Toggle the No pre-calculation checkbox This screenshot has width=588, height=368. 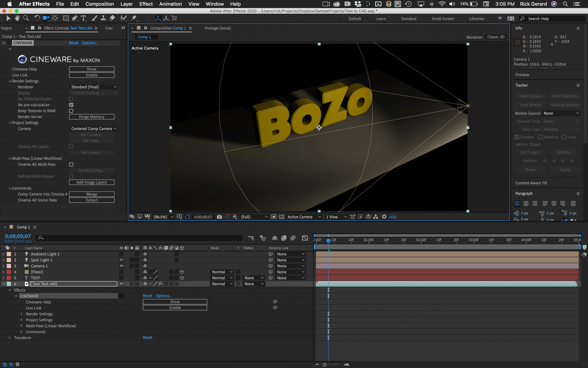click(71, 104)
